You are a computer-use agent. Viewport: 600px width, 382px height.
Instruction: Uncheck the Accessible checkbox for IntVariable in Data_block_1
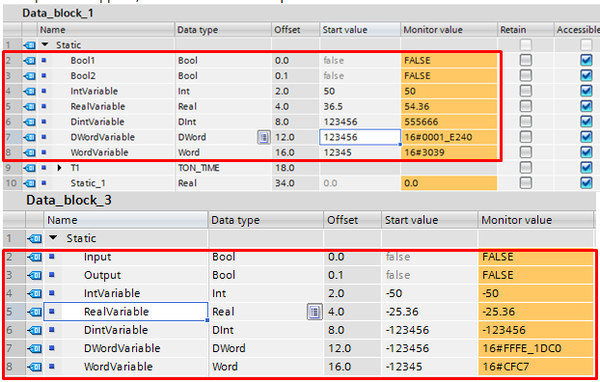[586, 91]
